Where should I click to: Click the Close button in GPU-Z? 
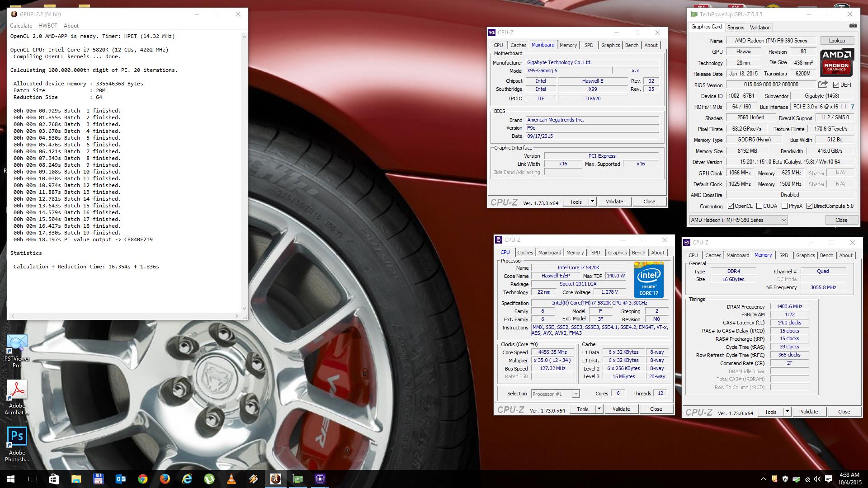841,220
